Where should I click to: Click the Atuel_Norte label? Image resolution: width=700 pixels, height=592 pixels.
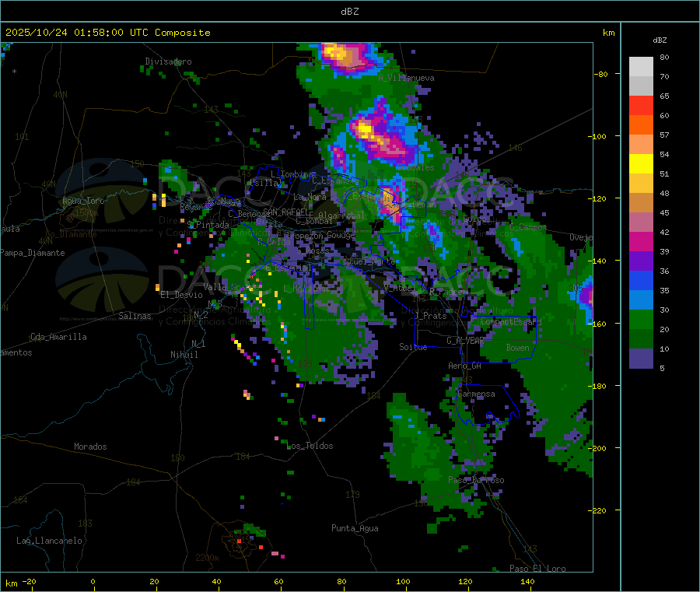coord(369,261)
